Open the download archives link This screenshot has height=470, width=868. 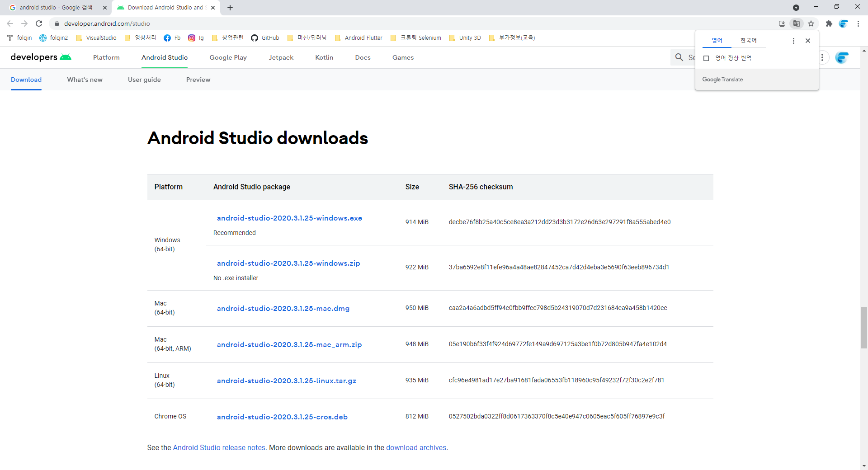pyautogui.click(x=416, y=447)
